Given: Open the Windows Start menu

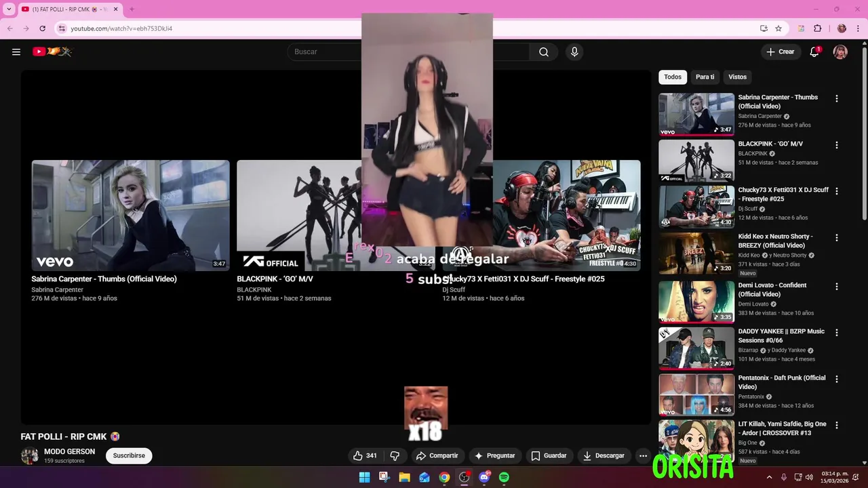Looking at the screenshot, I should click(364, 477).
